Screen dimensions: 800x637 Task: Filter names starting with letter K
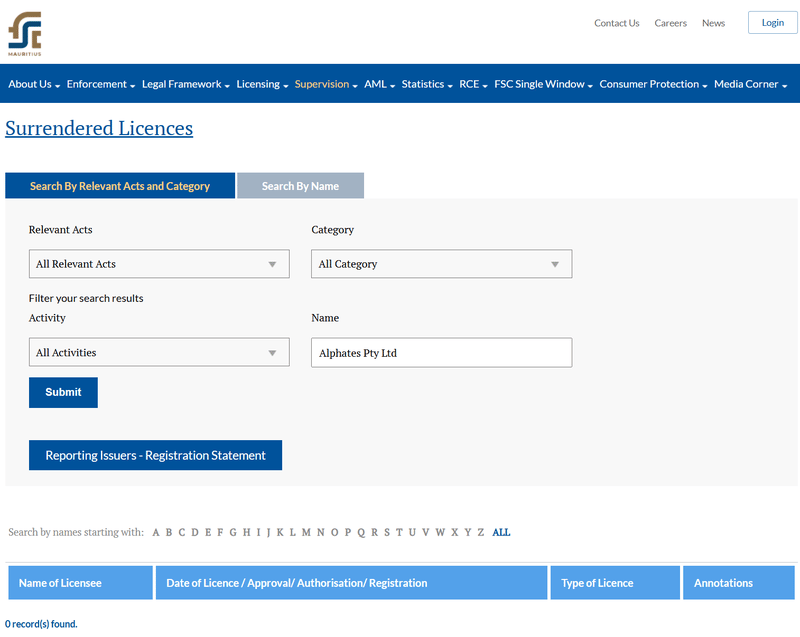pyautogui.click(x=280, y=532)
